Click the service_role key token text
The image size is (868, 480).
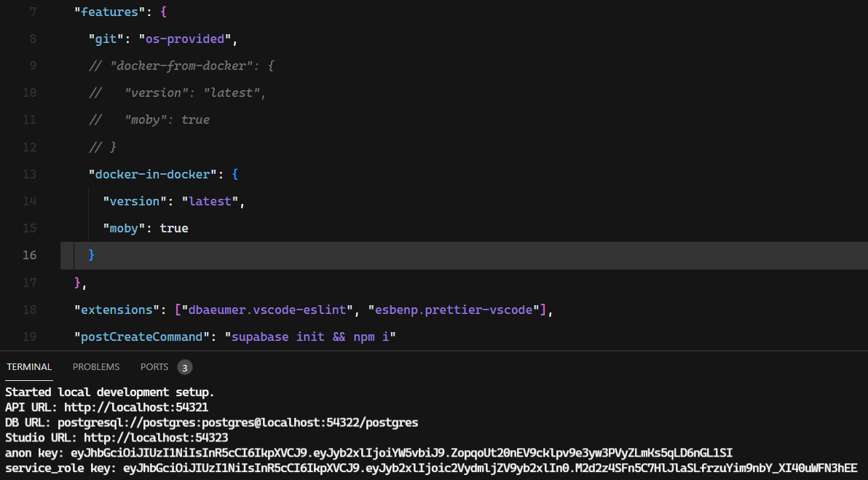click(490, 468)
